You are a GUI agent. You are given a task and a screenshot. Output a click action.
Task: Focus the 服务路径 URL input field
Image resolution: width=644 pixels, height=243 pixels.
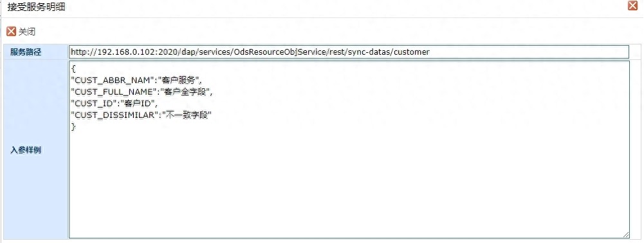point(349,52)
